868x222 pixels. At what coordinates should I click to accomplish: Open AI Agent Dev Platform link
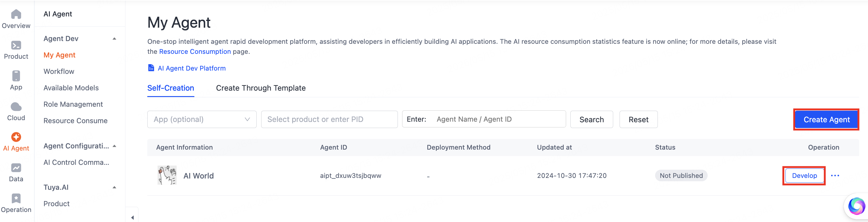191,68
